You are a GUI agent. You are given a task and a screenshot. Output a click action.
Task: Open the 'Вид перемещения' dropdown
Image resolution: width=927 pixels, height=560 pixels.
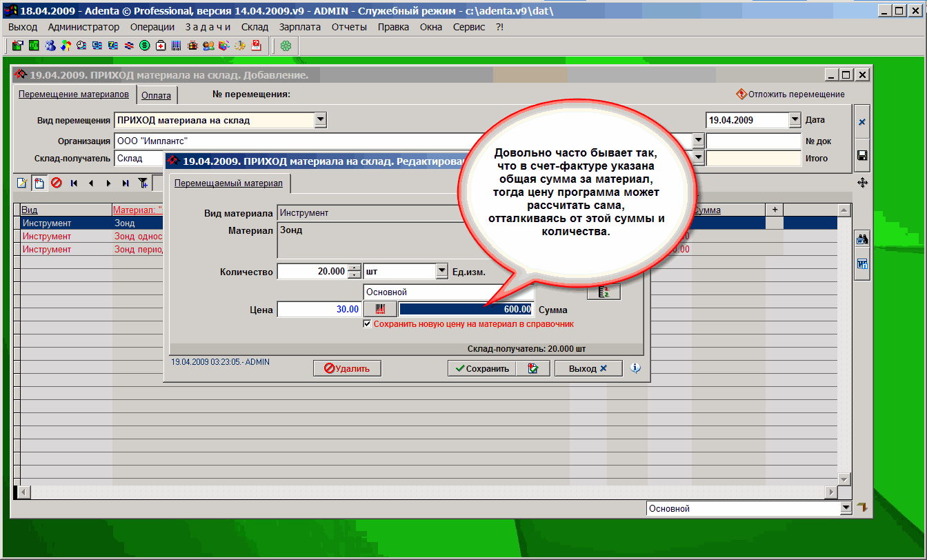[x=320, y=120]
